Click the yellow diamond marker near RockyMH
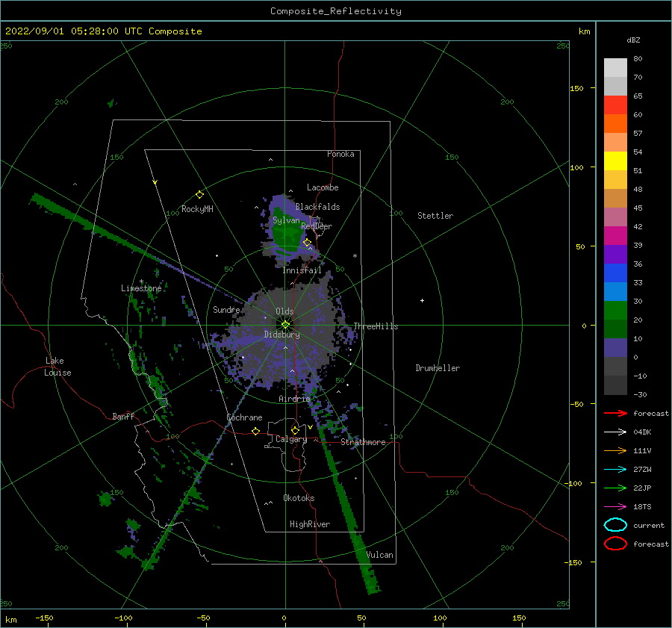 [x=199, y=195]
